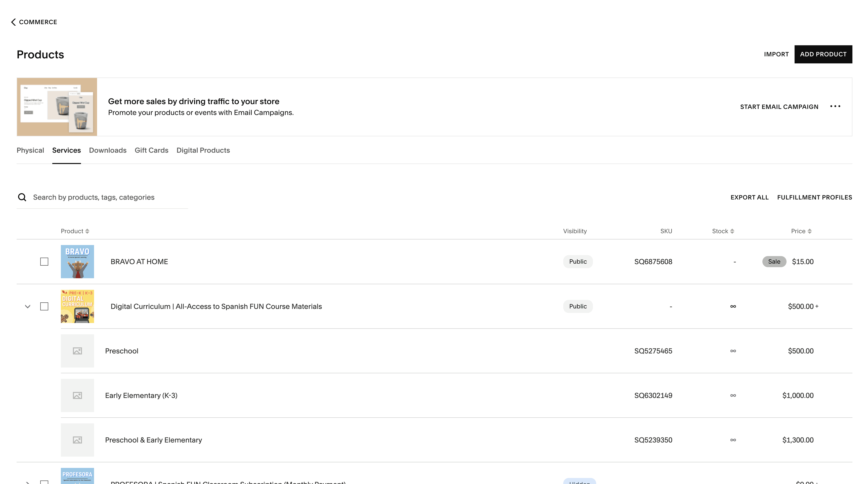Click the search magnifier icon

point(22,197)
